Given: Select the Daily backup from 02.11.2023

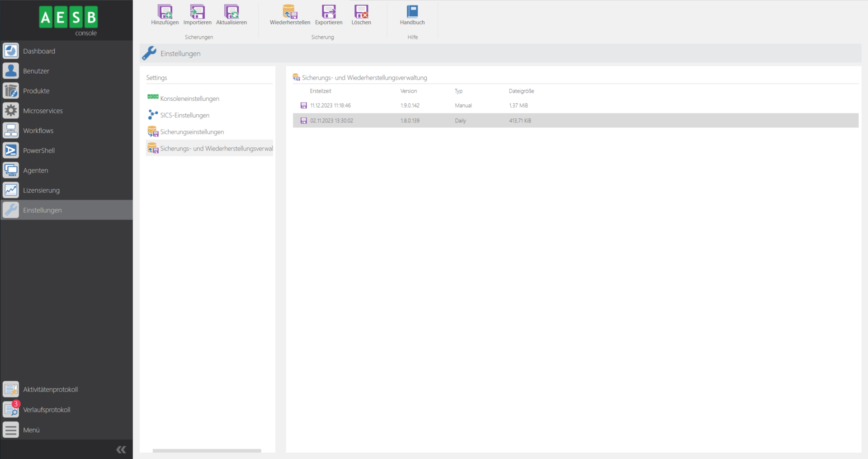Looking at the screenshot, I should pyautogui.click(x=331, y=121).
